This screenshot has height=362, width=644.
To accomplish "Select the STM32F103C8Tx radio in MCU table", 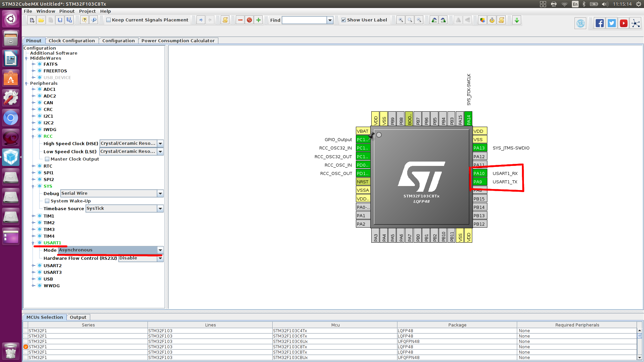I will click(x=26, y=347).
